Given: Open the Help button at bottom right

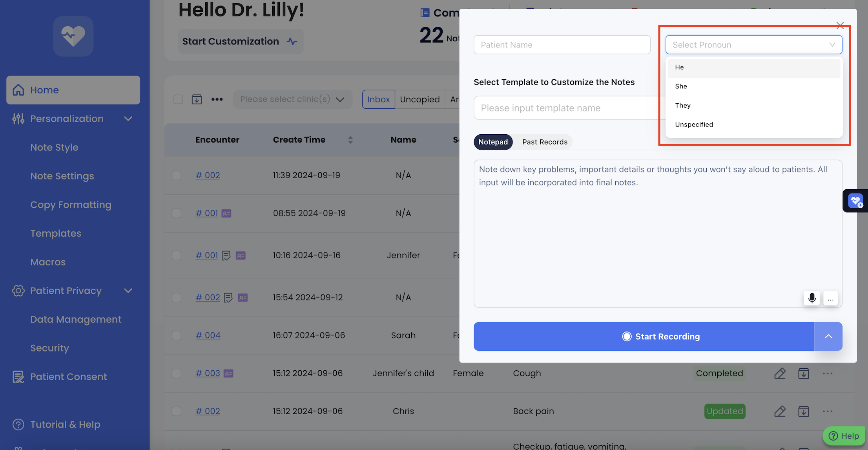Looking at the screenshot, I should [844, 436].
